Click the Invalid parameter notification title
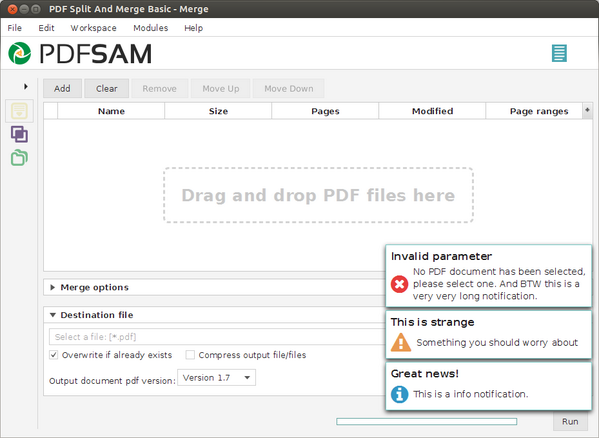 [x=442, y=256]
